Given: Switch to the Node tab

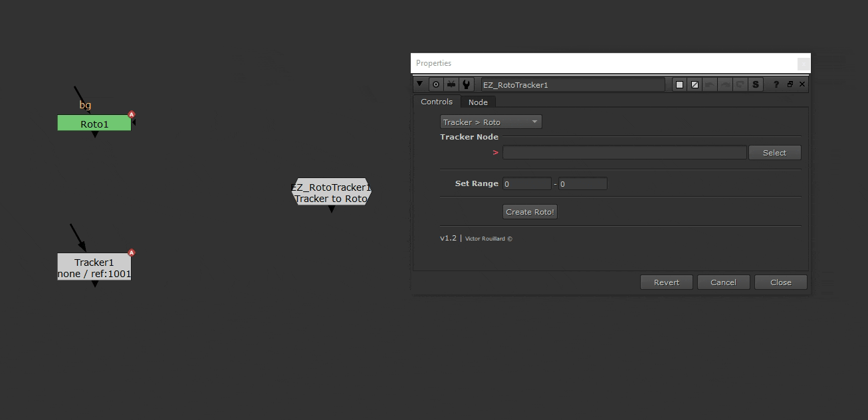Looking at the screenshot, I should [478, 102].
